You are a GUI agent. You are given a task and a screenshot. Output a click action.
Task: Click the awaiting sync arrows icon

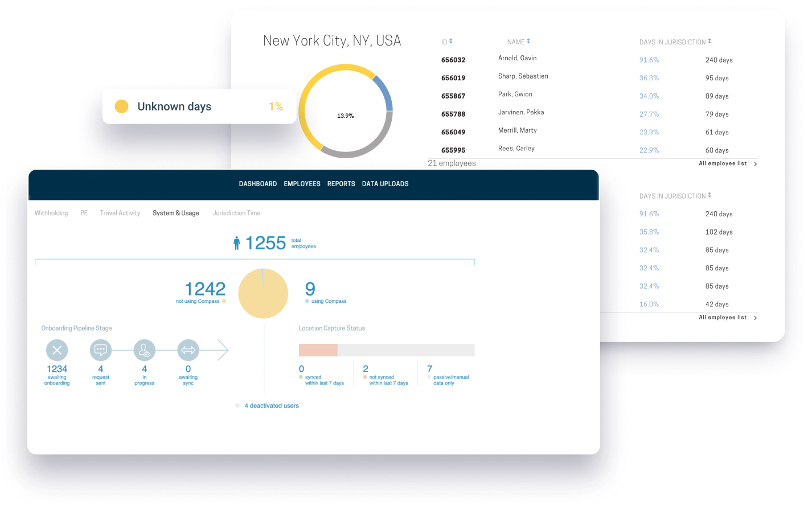(x=188, y=350)
